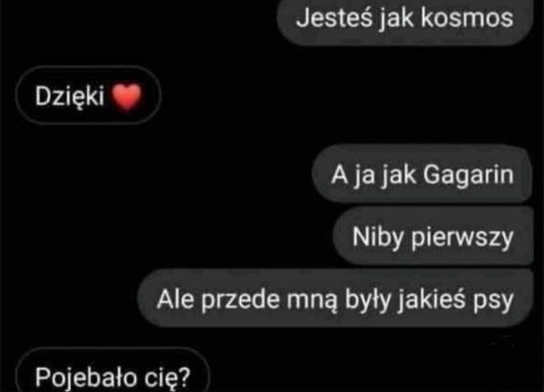Image resolution: width=544 pixels, height=392 pixels.
Task: Tap the 'Niby pierwszy' message bubble
Action: [433, 237]
